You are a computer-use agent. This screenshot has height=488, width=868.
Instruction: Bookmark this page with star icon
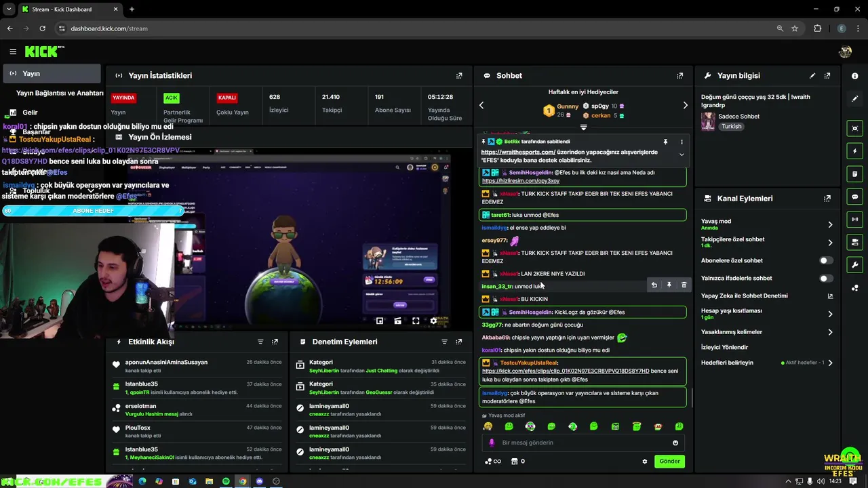(795, 28)
